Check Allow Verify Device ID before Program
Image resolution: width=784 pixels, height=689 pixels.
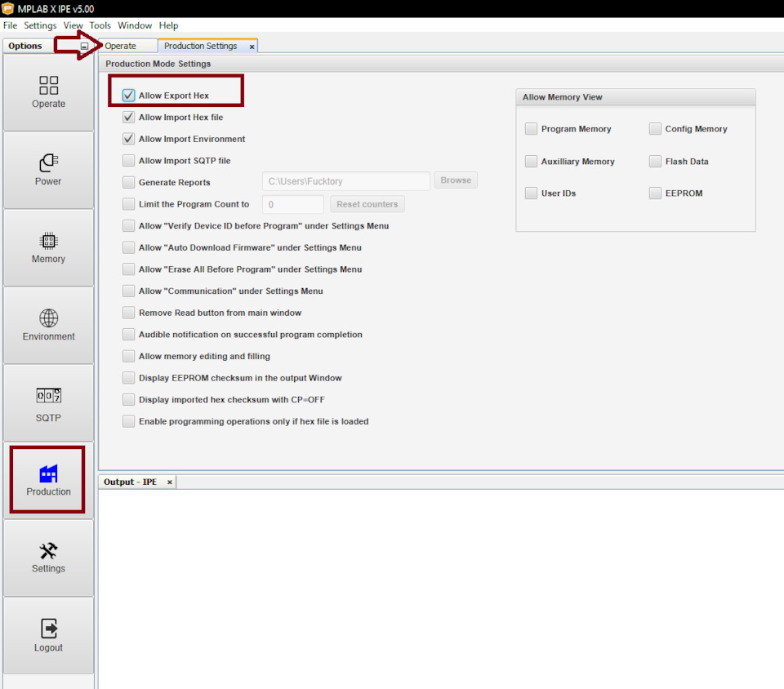(128, 226)
